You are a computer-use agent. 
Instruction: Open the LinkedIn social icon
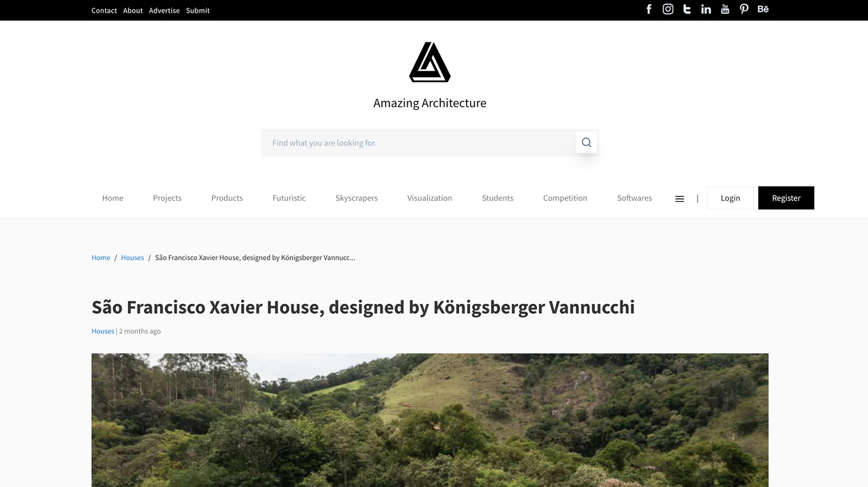pyautogui.click(x=706, y=9)
